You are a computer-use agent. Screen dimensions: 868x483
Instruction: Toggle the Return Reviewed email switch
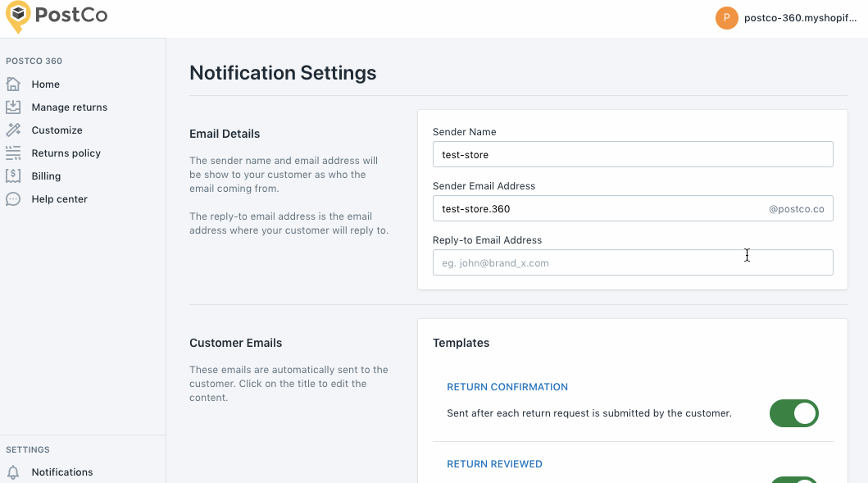(x=793, y=479)
